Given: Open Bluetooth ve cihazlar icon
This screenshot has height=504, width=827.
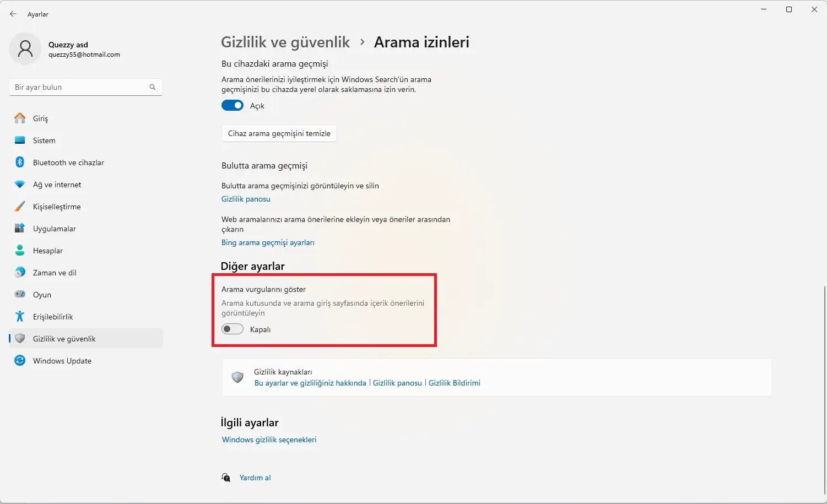Looking at the screenshot, I should (20, 162).
